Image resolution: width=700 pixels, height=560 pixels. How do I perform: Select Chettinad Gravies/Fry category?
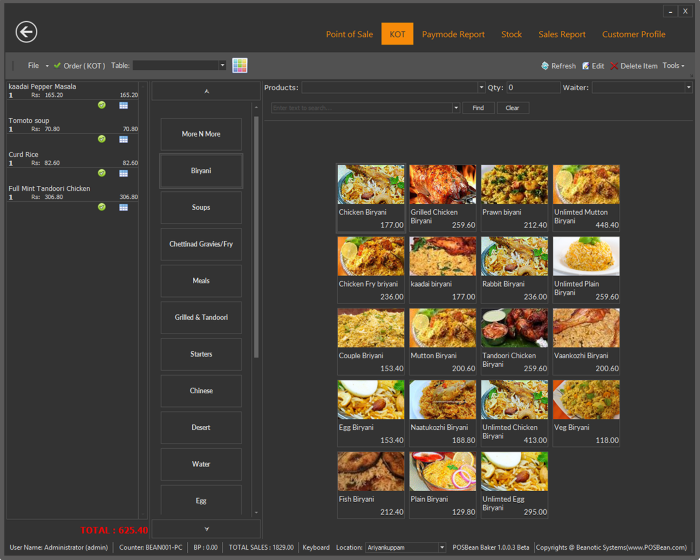point(201,244)
